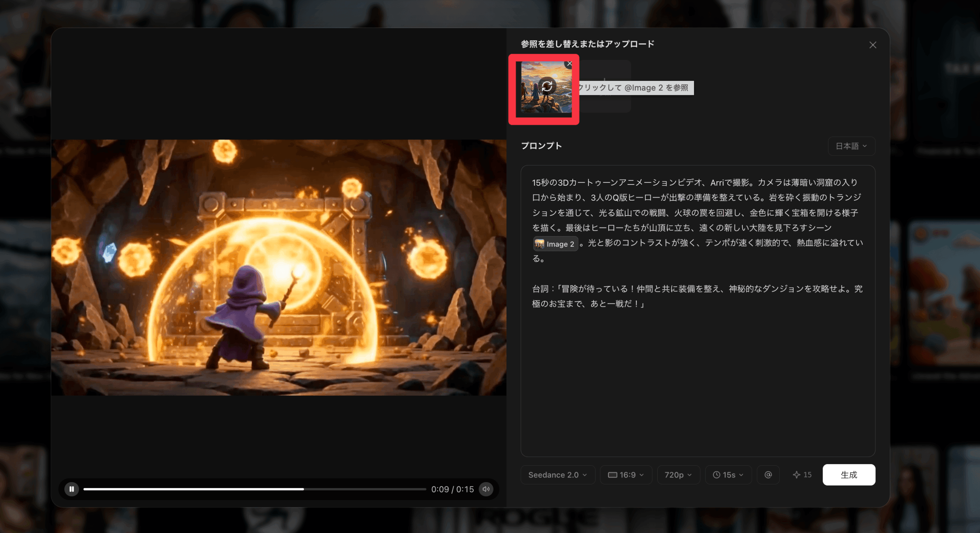Screen dimensions: 980x533
Task: Click the wizard video preview frame
Action: tap(279, 267)
